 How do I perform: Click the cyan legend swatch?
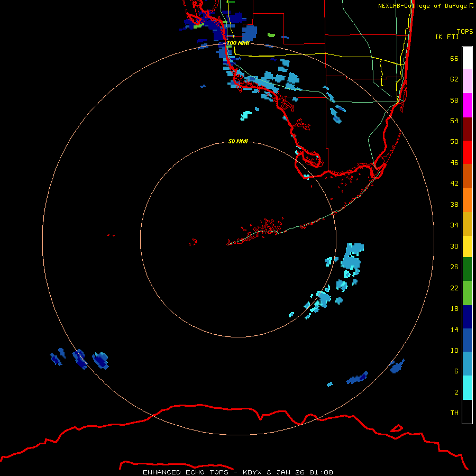click(x=467, y=388)
